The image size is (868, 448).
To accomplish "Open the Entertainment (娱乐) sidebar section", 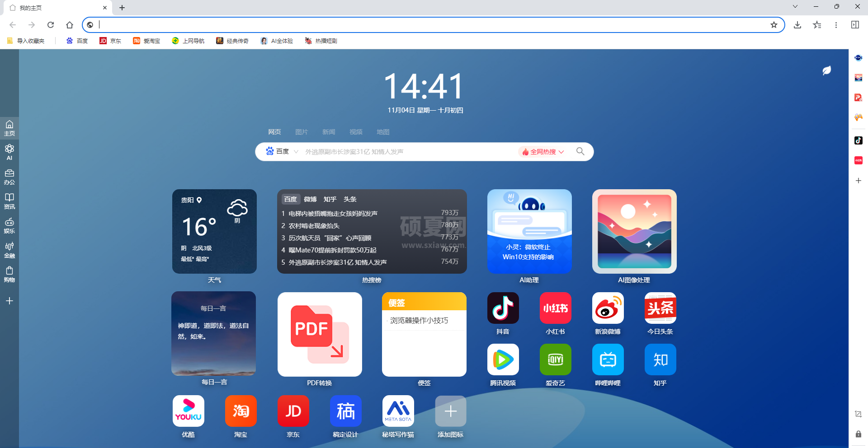I will tap(9, 225).
